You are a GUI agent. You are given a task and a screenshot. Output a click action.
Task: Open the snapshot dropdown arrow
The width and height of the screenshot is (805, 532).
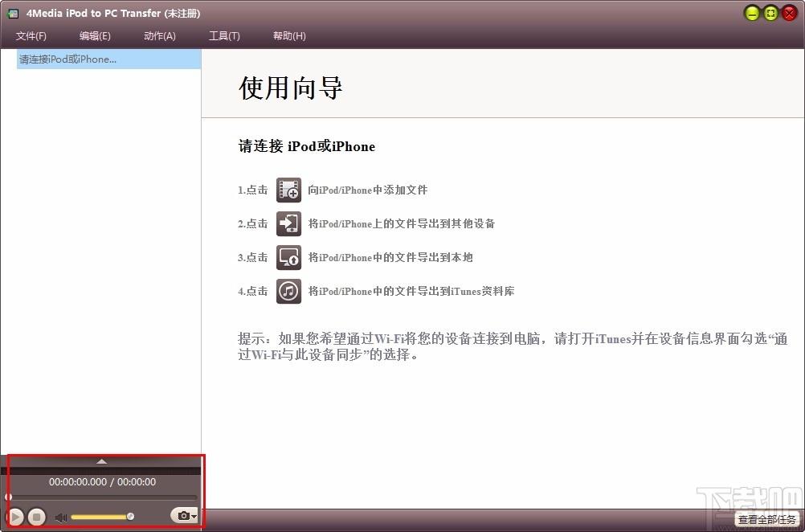pos(194,516)
